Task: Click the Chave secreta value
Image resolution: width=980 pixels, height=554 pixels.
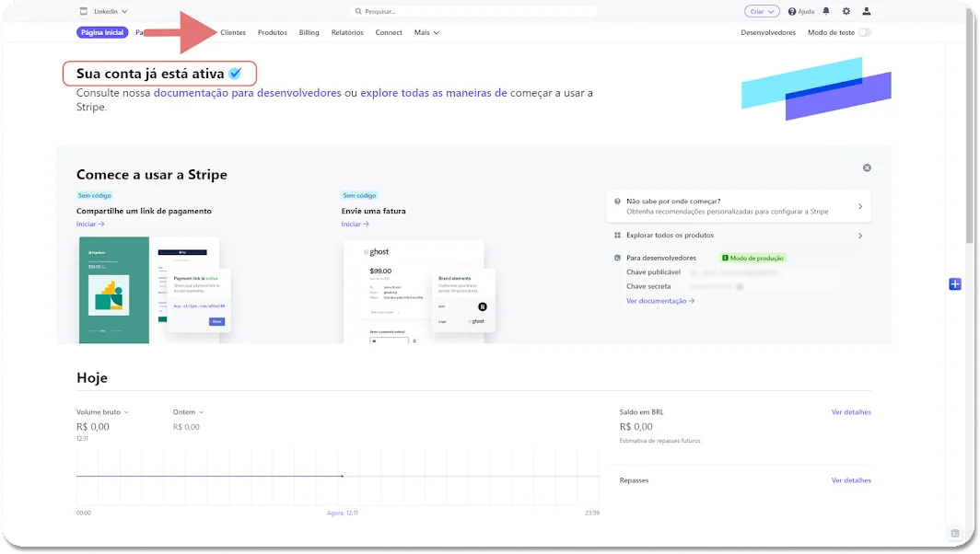Action: (x=717, y=287)
